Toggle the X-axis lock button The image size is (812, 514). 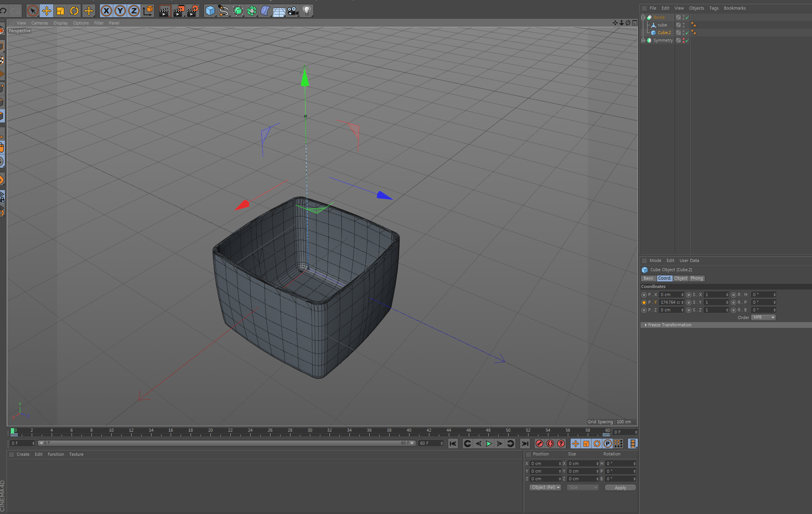click(x=106, y=11)
